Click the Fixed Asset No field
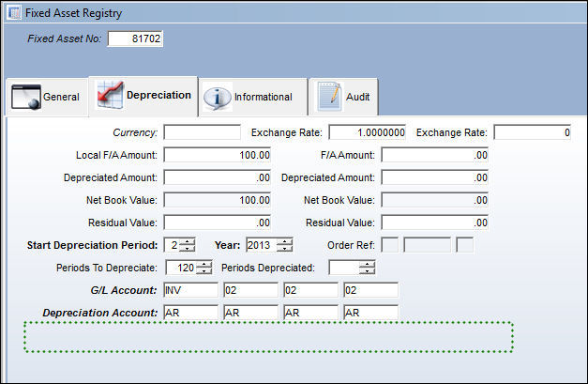Viewport: 588px width, 384px height. (135, 38)
